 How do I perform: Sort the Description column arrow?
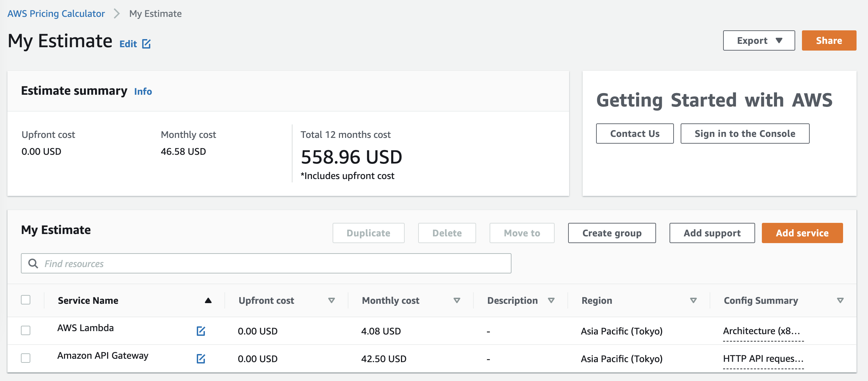(x=551, y=300)
